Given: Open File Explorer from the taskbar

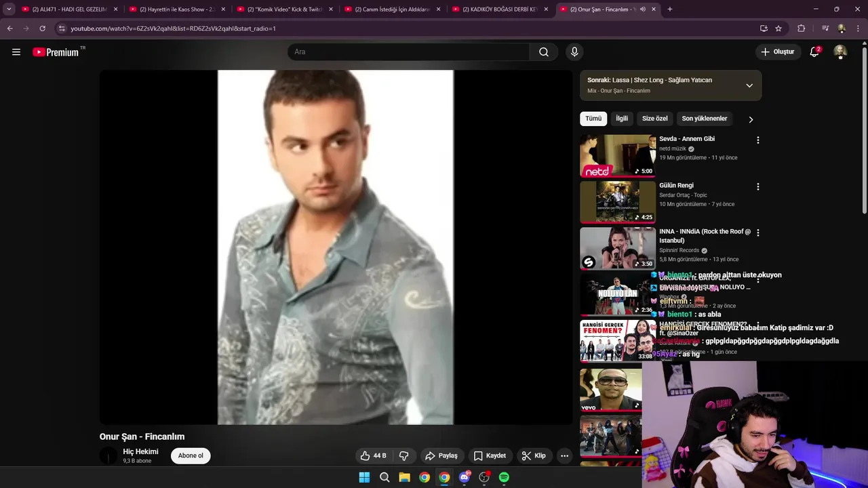Looking at the screenshot, I should (x=404, y=477).
